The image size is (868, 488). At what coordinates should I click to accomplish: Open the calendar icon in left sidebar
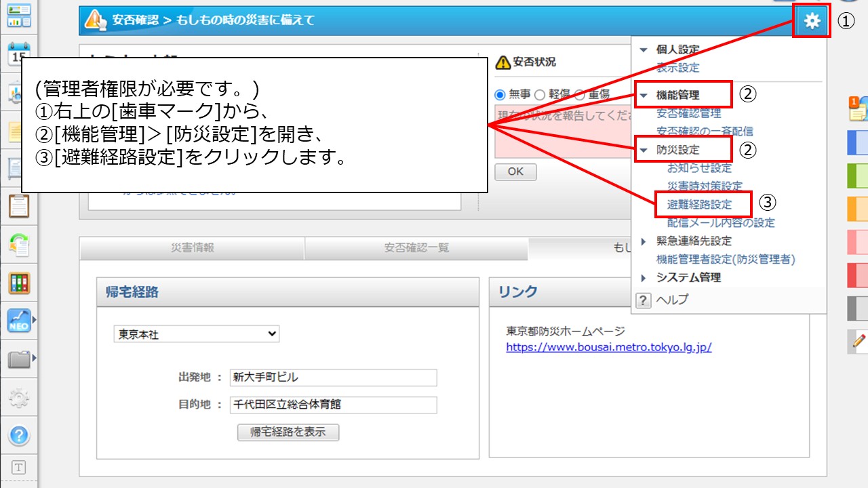tap(17, 53)
